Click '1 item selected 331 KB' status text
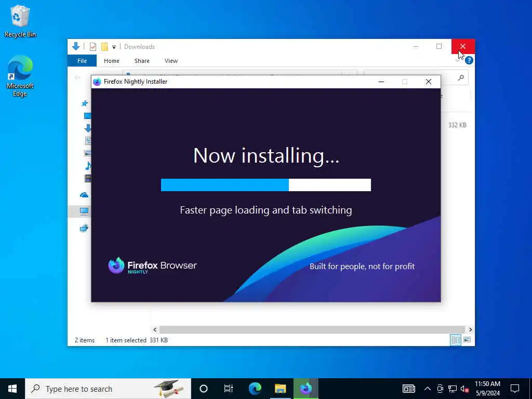The image size is (532, 399). pos(137,340)
